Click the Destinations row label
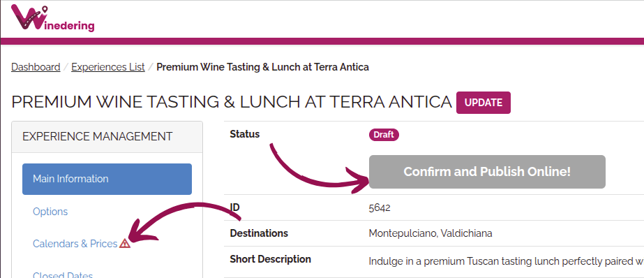 tap(259, 233)
